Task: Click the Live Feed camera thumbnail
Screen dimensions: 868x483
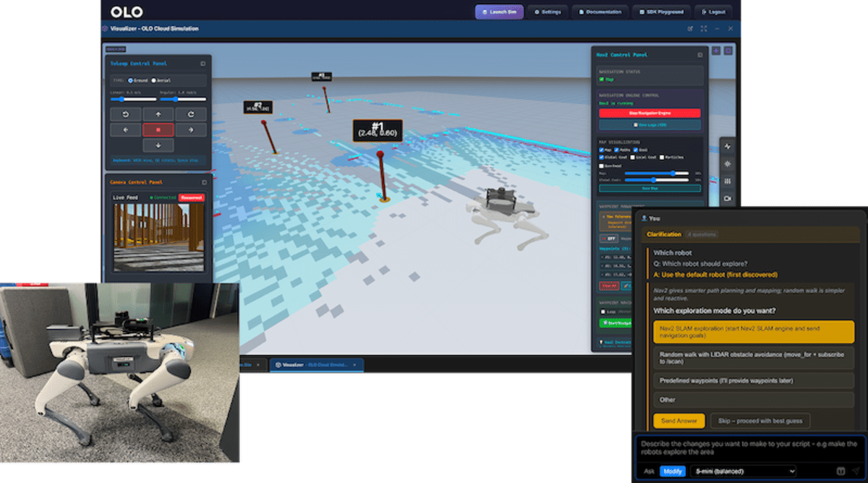Action: click(x=158, y=237)
